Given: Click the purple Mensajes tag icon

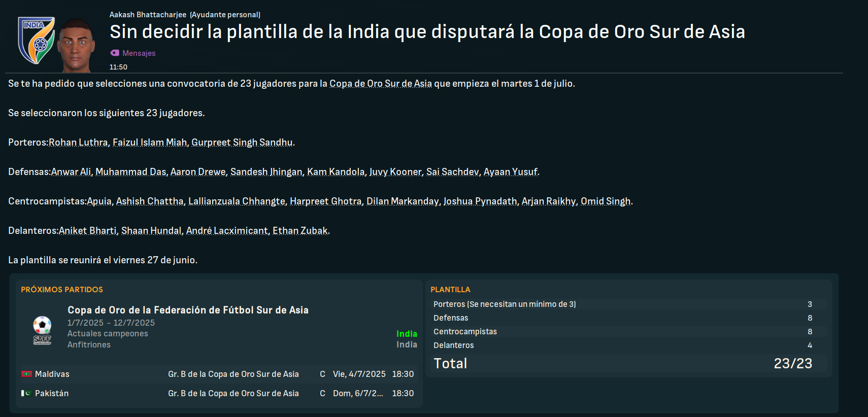Looking at the screenshot, I should point(115,53).
